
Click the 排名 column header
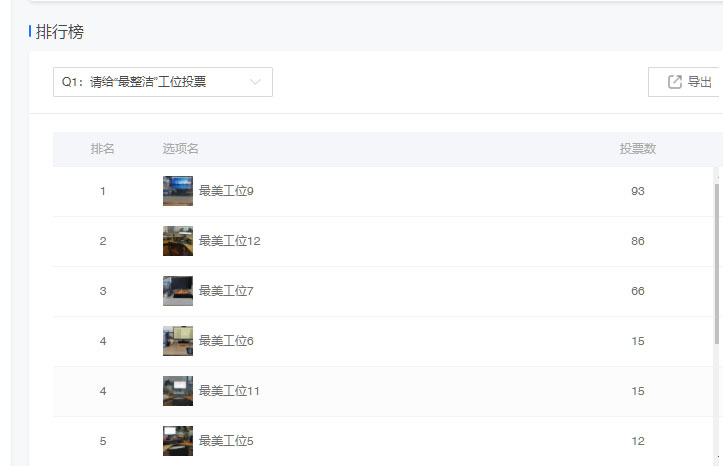pos(103,149)
